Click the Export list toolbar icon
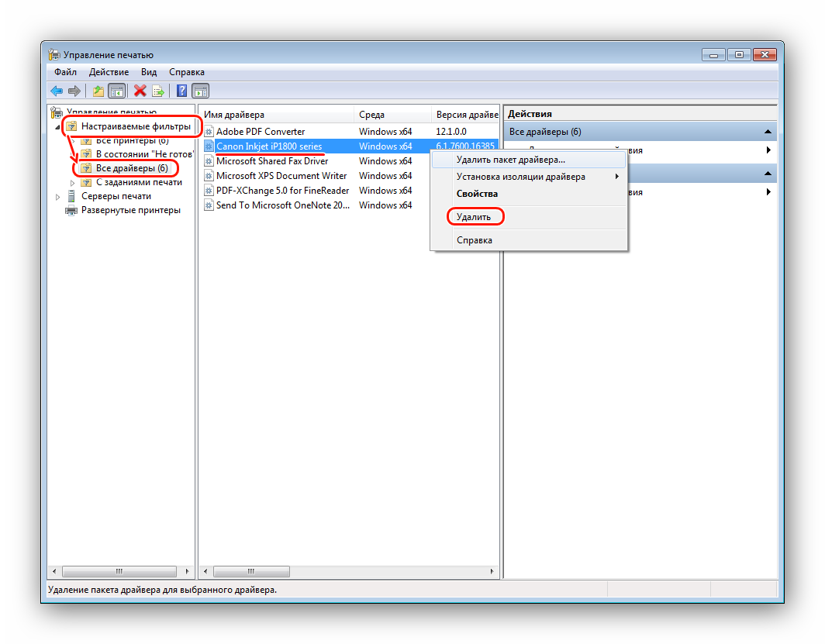The image size is (825, 644). click(157, 91)
